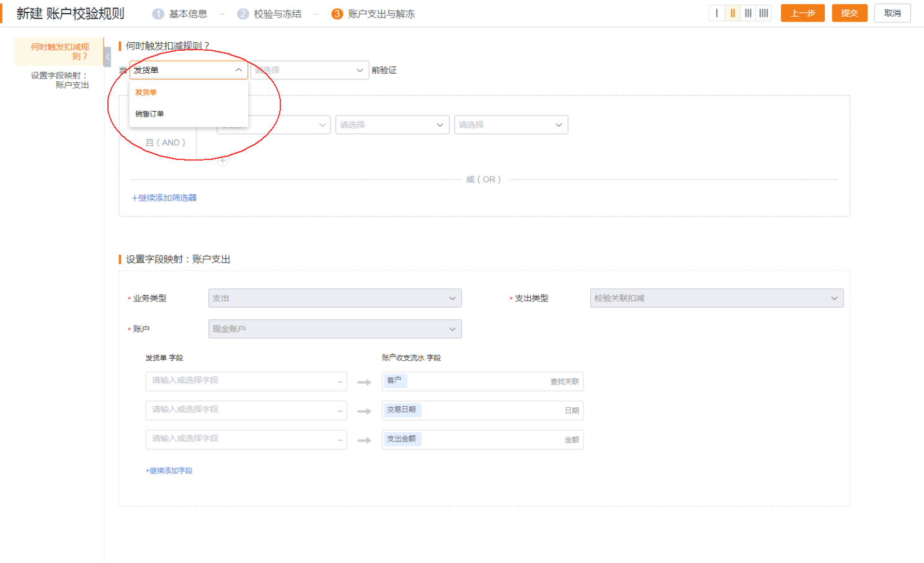This screenshot has height=563, width=924.
Task: Go to step 1 基本信息
Action: (x=180, y=14)
